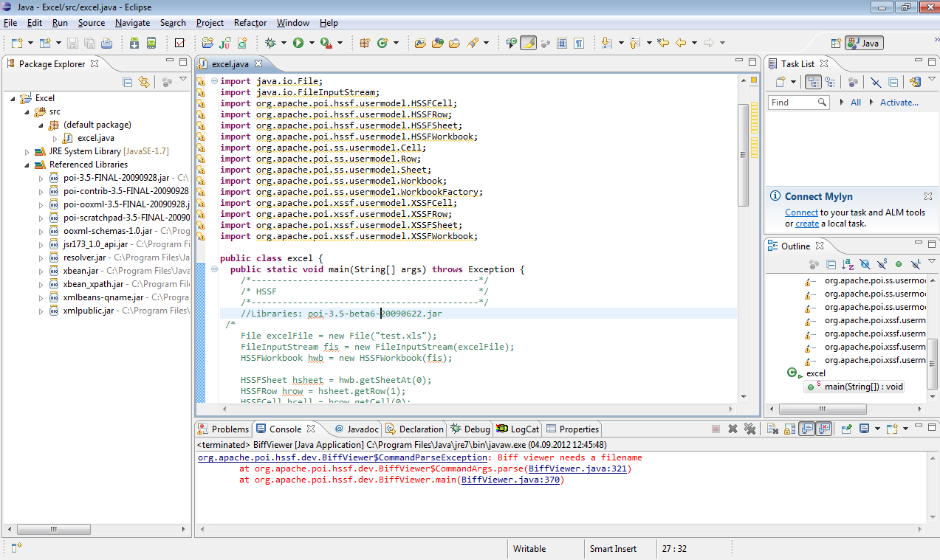Image resolution: width=940 pixels, height=560 pixels.
Task: Open the Navigate menu
Action: (x=133, y=23)
